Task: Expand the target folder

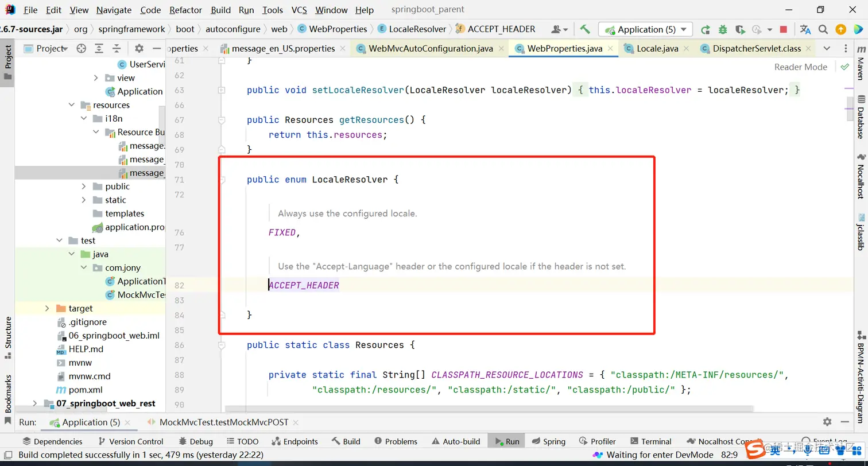Action: 47,308
